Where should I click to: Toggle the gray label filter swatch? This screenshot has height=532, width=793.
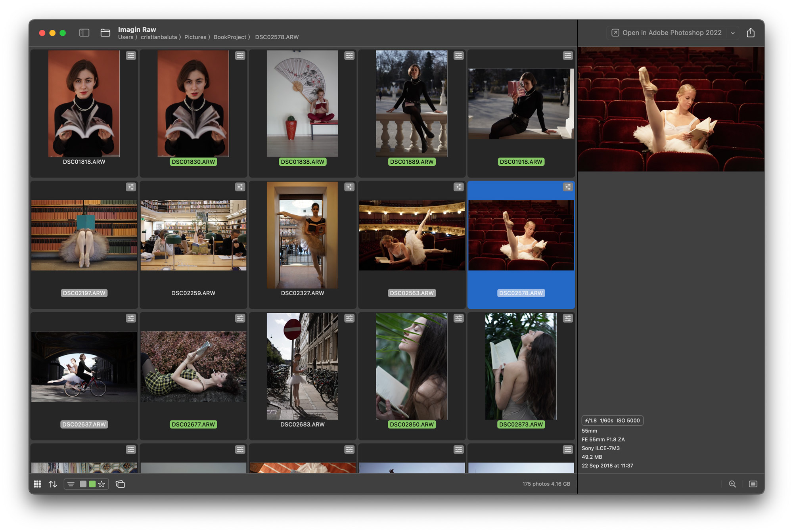pyautogui.click(x=83, y=484)
